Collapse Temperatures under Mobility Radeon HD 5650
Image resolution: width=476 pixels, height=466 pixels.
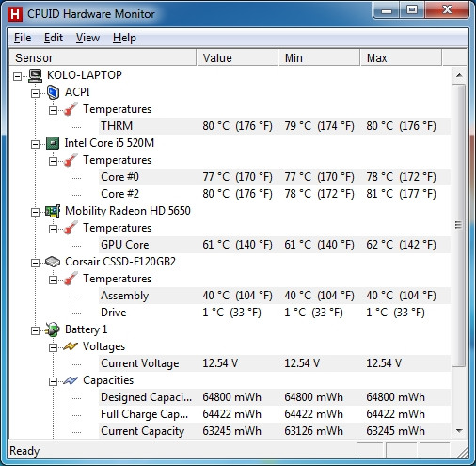click(x=54, y=229)
